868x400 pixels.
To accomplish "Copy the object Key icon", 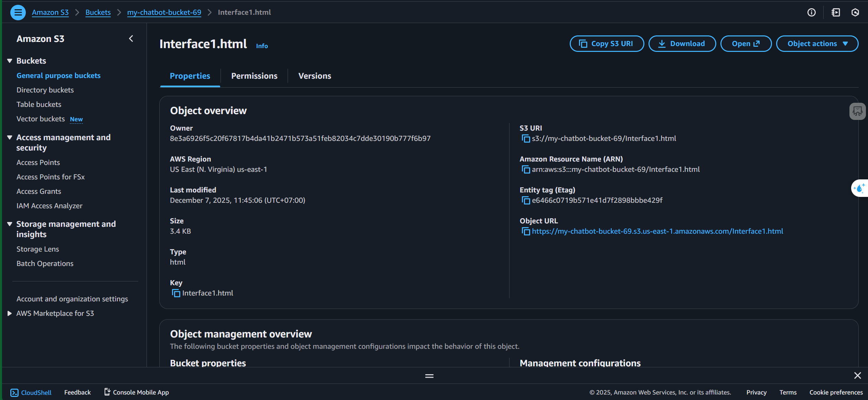I will click(176, 293).
